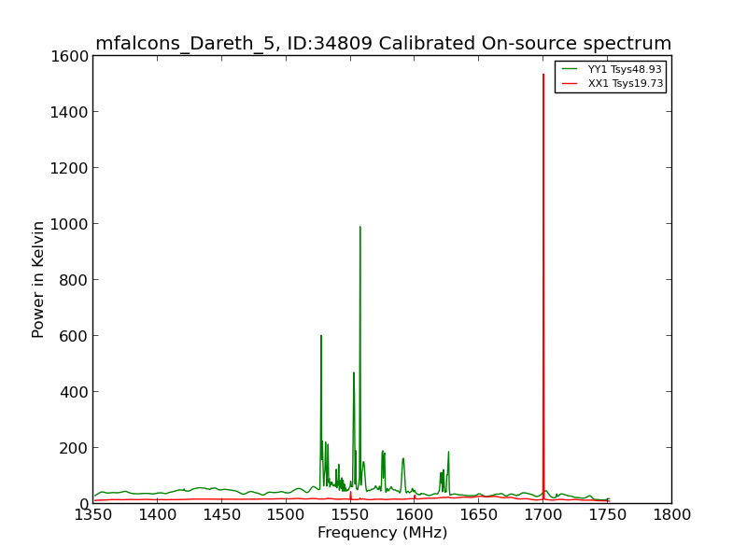This screenshot has width=747, height=560.
Task: Click the 1400 y-axis tick label
Action: (69, 112)
